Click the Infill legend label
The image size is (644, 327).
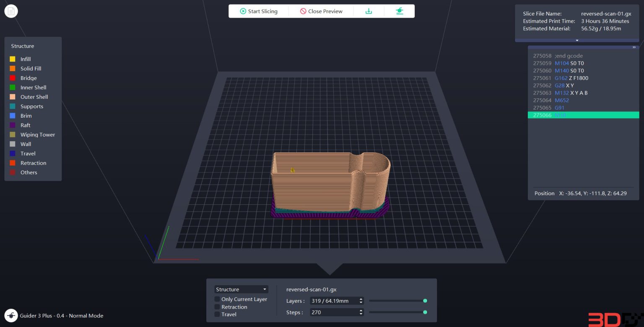pyautogui.click(x=26, y=59)
